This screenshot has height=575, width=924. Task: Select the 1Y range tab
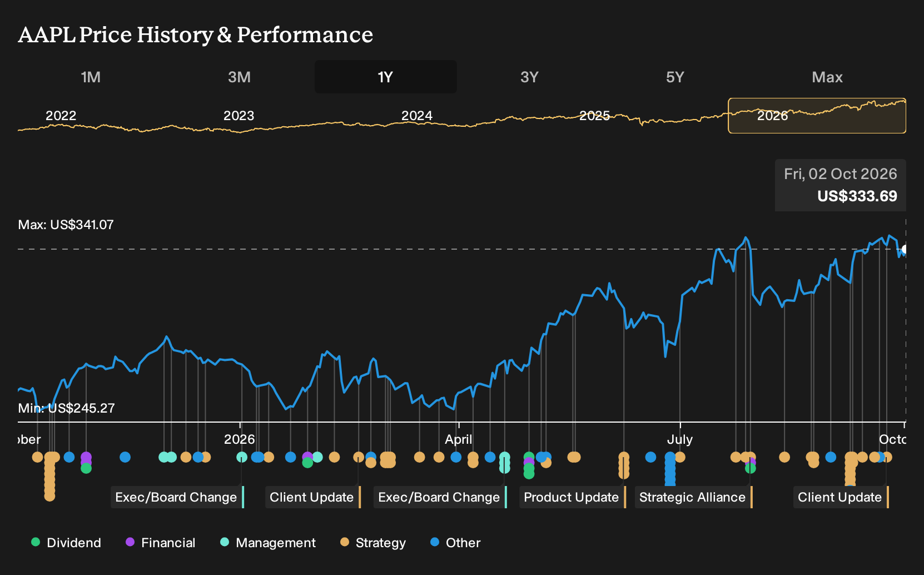point(385,77)
